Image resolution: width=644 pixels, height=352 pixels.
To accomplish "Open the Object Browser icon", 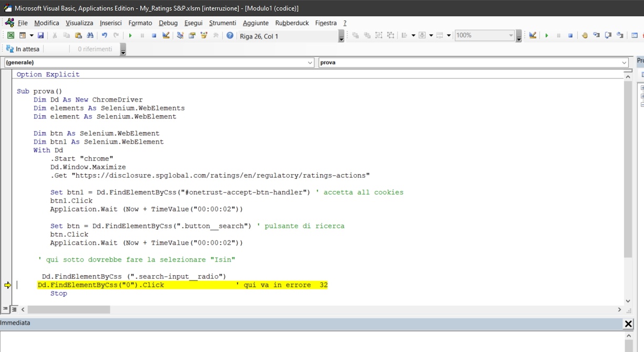I will tap(203, 35).
